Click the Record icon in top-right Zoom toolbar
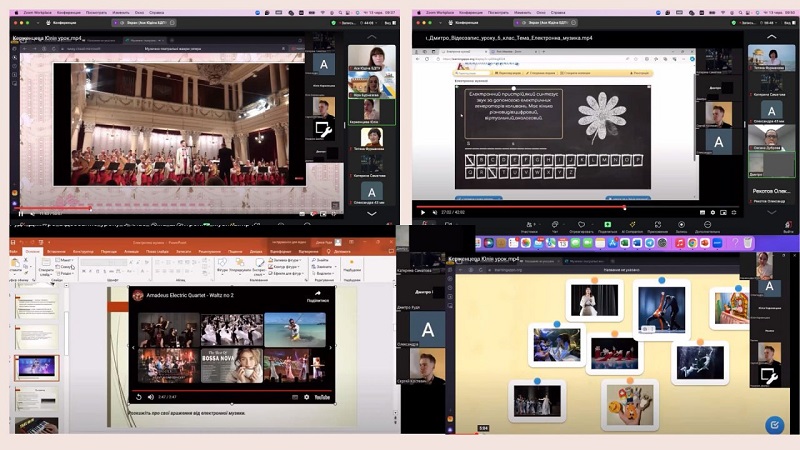800x450 pixels. [x=682, y=224]
